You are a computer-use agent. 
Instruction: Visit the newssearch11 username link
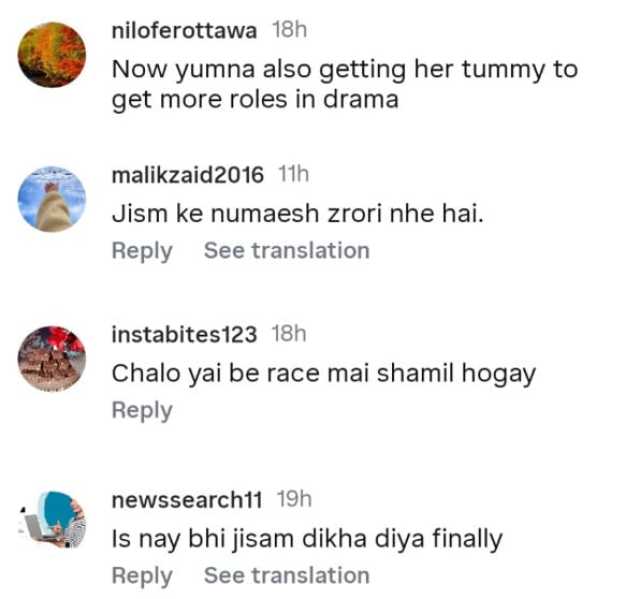click(x=187, y=499)
